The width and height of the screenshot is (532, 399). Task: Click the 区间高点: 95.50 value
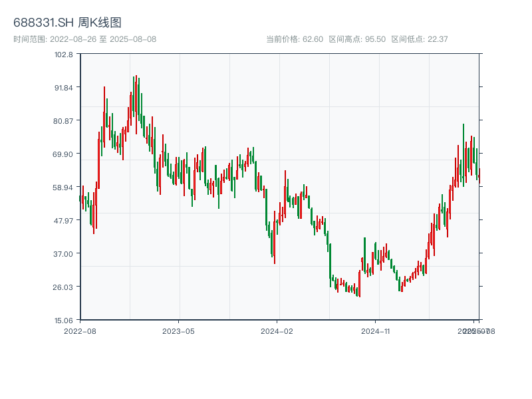click(x=357, y=39)
